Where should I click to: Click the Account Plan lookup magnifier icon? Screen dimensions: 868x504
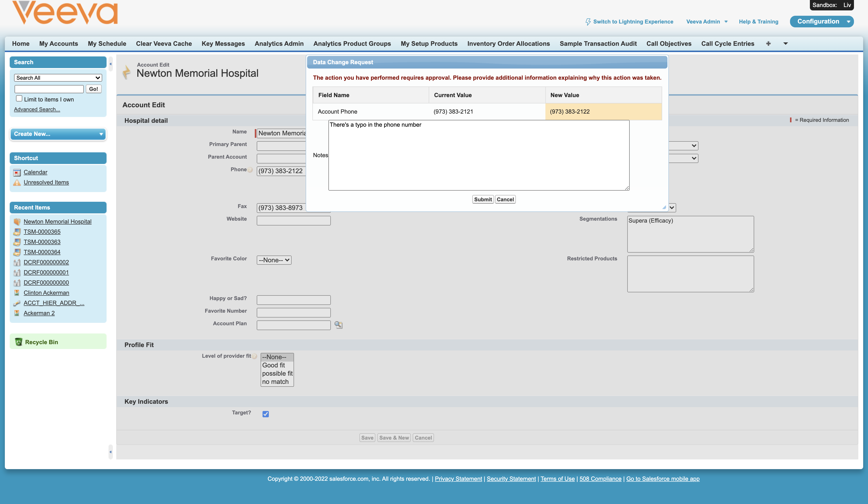tap(338, 325)
